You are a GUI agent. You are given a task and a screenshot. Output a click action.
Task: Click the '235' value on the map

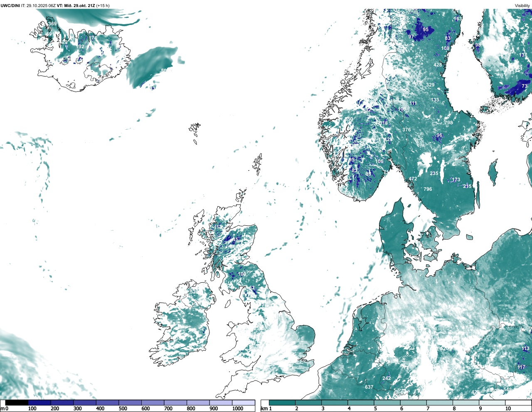click(434, 173)
